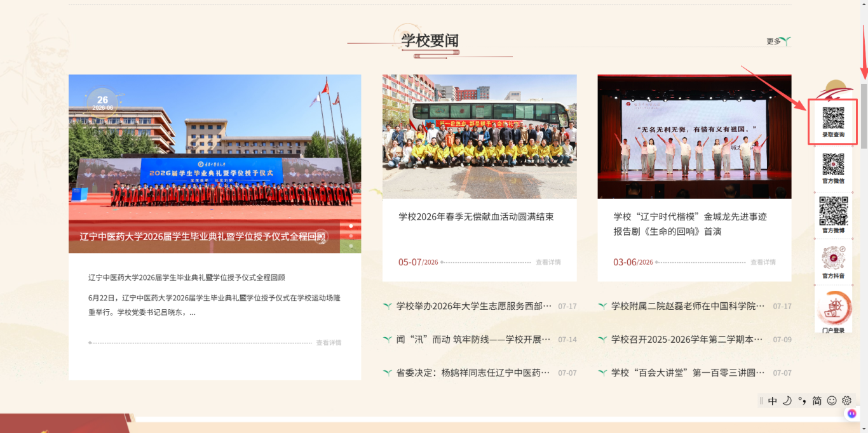
Task: Open the 录取查询 QR code entry
Action: click(833, 122)
